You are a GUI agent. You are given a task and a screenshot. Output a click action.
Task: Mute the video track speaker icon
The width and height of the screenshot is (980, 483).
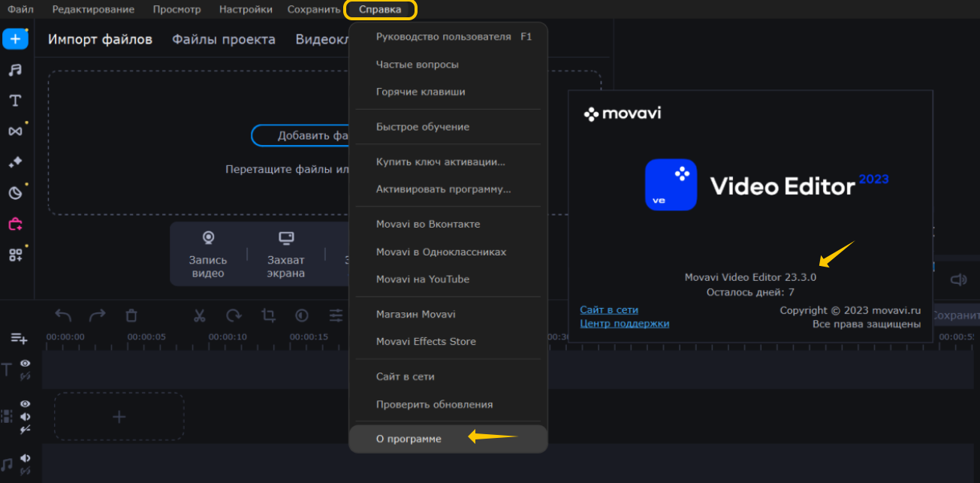(x=26, y=416)
